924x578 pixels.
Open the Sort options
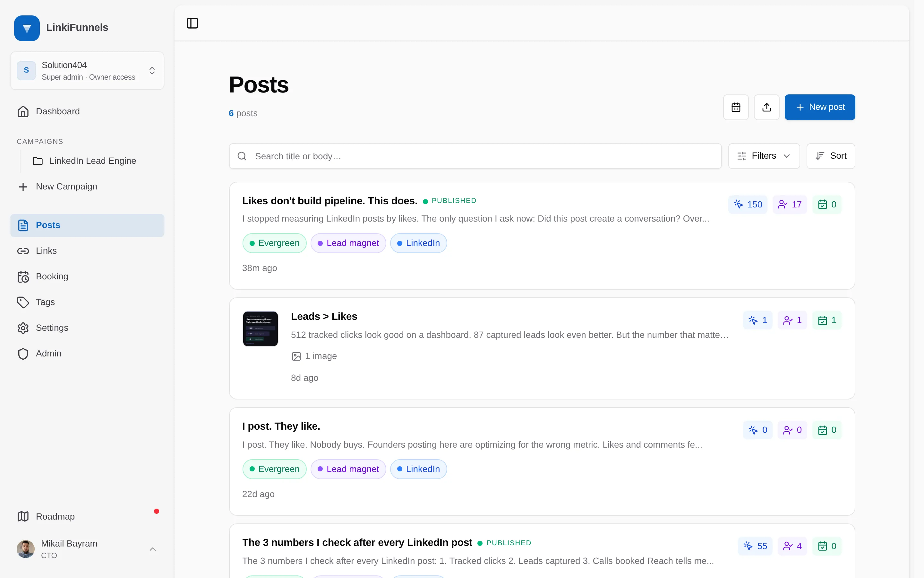(x=830, y=156)
